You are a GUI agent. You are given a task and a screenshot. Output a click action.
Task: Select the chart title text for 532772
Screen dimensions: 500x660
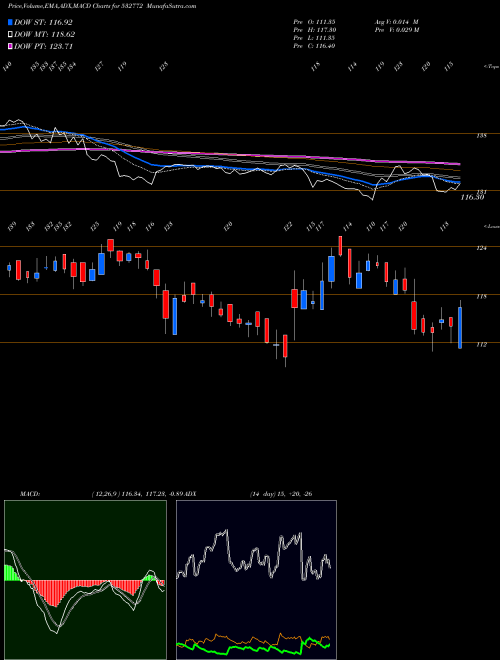coord(102,6)
